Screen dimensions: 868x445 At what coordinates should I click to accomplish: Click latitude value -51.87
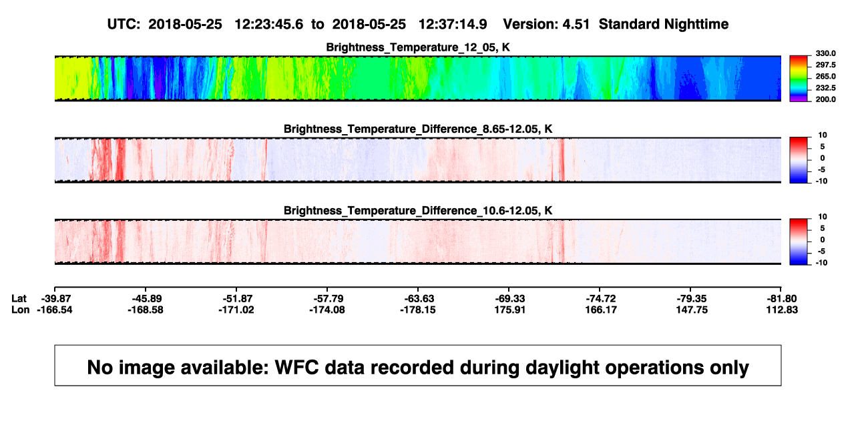click(x=237, y=298)
